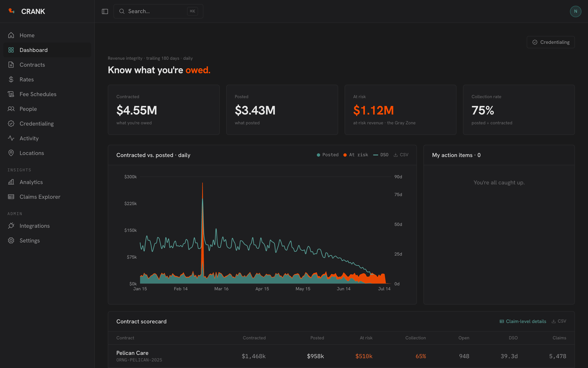Click the Claim-level details table icon
The width and height of the screenshot is (588, 368).
tap(502, 321)
